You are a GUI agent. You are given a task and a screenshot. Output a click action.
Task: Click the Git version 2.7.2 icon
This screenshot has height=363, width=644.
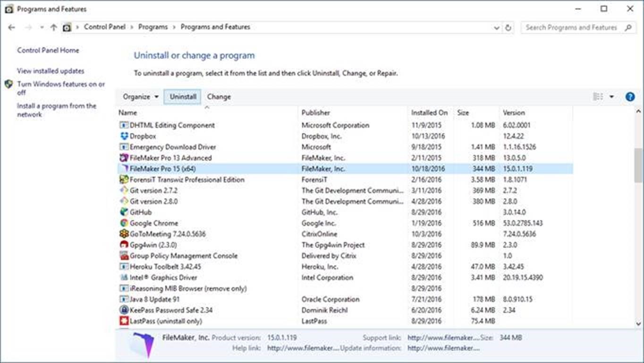124,190
